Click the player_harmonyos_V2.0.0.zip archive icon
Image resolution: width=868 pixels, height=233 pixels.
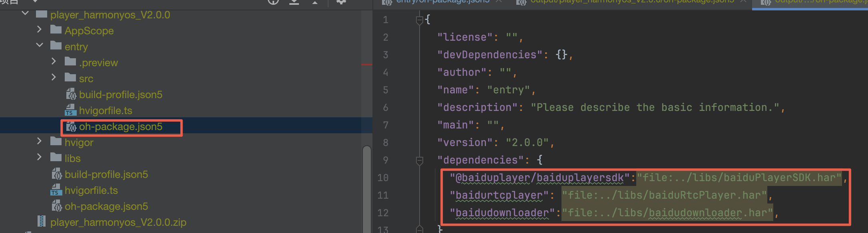click(41, 222)
